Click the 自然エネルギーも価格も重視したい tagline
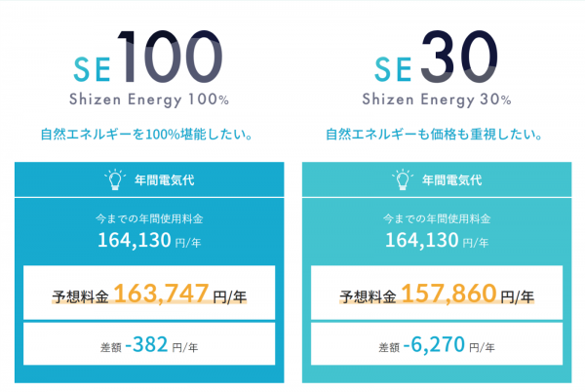 click(434, 134)
